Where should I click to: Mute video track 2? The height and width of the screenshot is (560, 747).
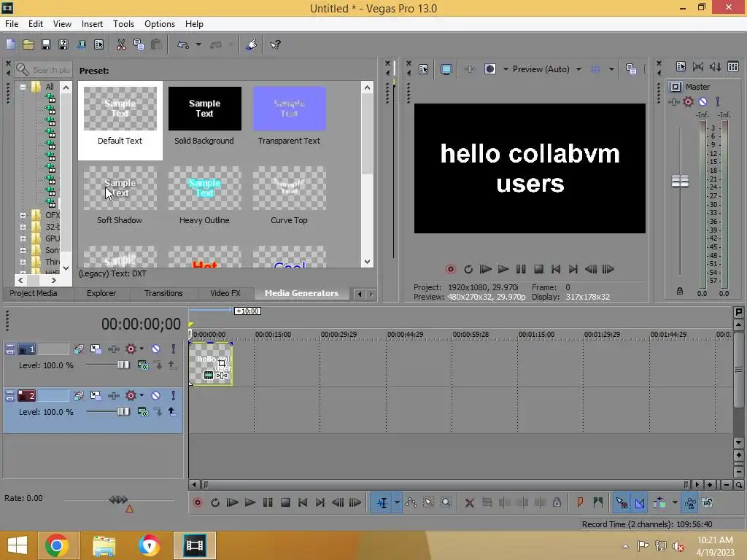155,396
